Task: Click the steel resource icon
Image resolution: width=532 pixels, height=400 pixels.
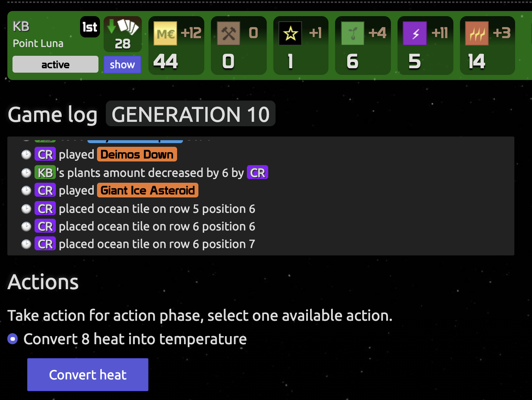Action: [229, 33]
